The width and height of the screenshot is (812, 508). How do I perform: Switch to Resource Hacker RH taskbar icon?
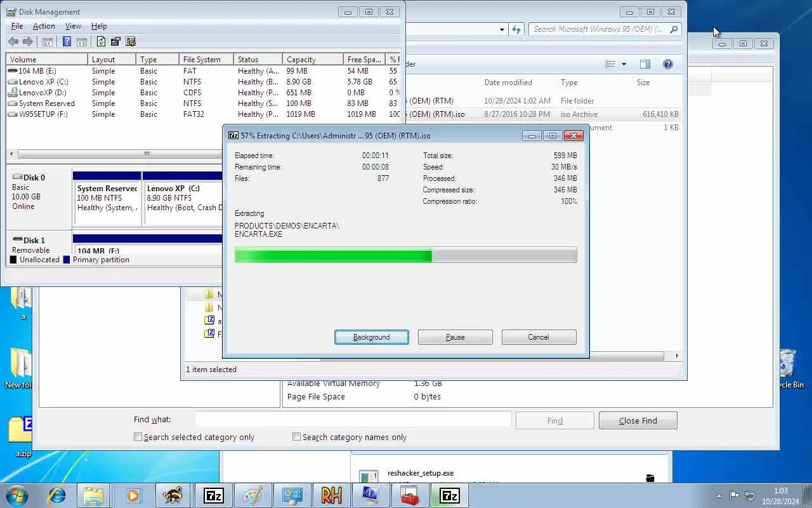coord(331,495)
